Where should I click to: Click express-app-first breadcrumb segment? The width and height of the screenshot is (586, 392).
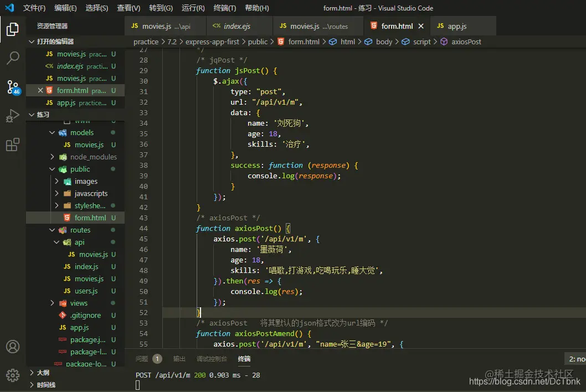click(x=212, y=42)
